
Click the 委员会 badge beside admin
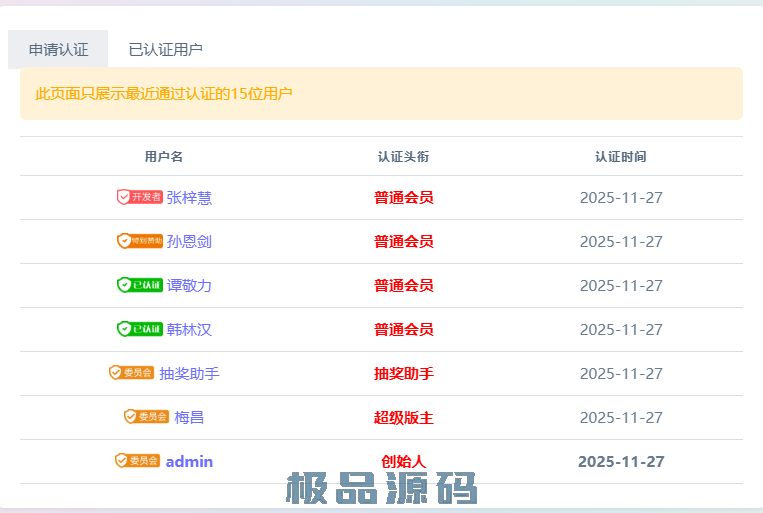pos(137,461)
